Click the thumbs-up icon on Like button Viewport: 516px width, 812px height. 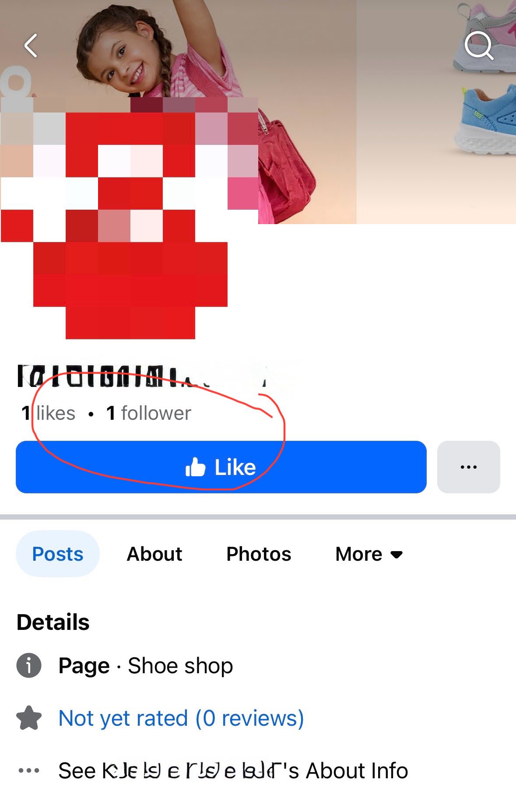coord(195,467)
